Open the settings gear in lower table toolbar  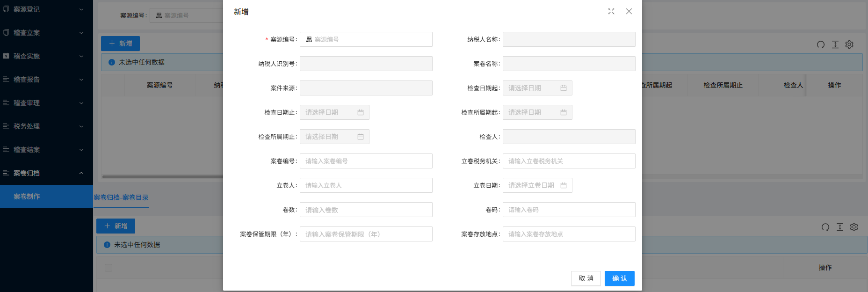pos(854,227)
